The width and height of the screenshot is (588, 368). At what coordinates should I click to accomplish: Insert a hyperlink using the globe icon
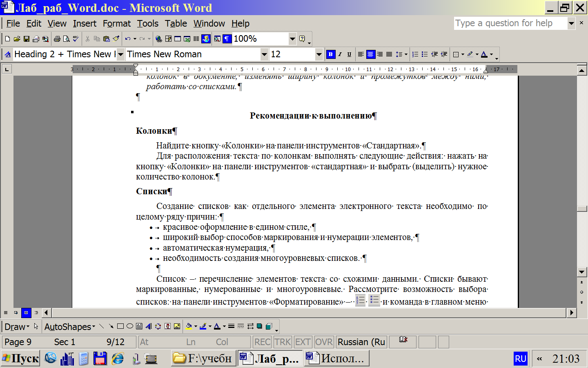pyautogui.click(x=158, y=39)
